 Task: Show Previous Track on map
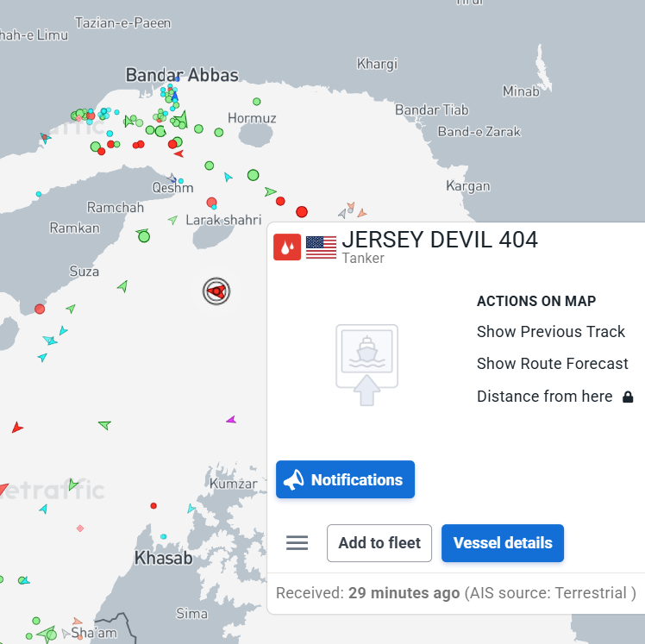(x=551, y=331)
